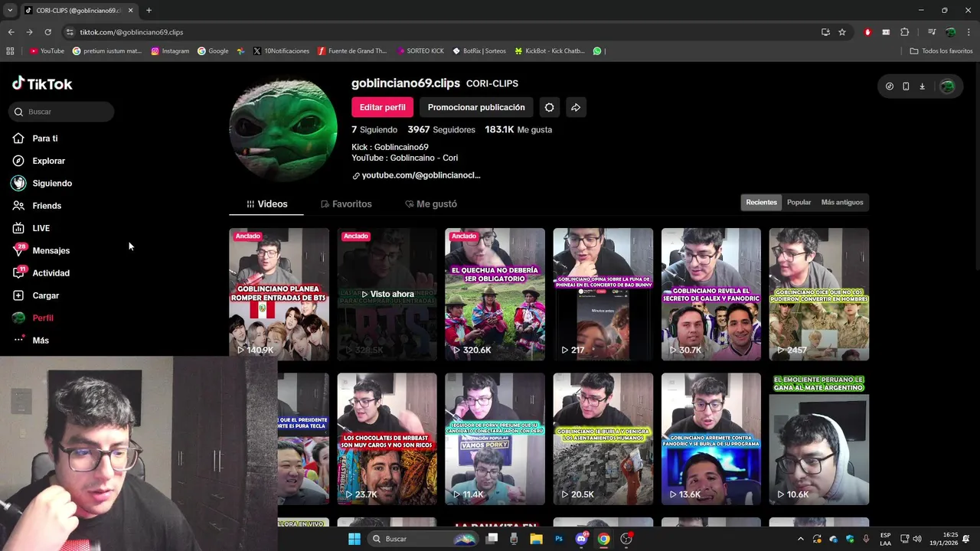Switch to the Me gustó tab
Screen dimensions: 980x551
(x=430, y=204)
